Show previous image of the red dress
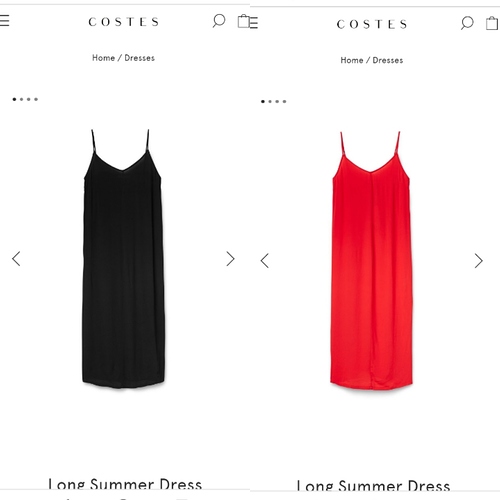Image resolution: width=500 pixels, height=500 pixels. coord(265,261)
